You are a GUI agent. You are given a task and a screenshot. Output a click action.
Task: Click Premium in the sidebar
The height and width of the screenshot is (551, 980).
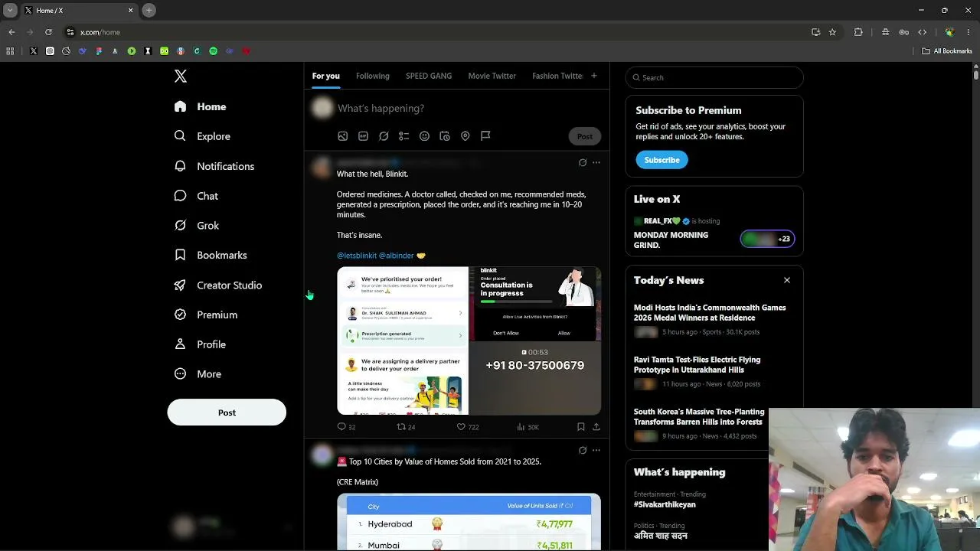click(206, 315)
